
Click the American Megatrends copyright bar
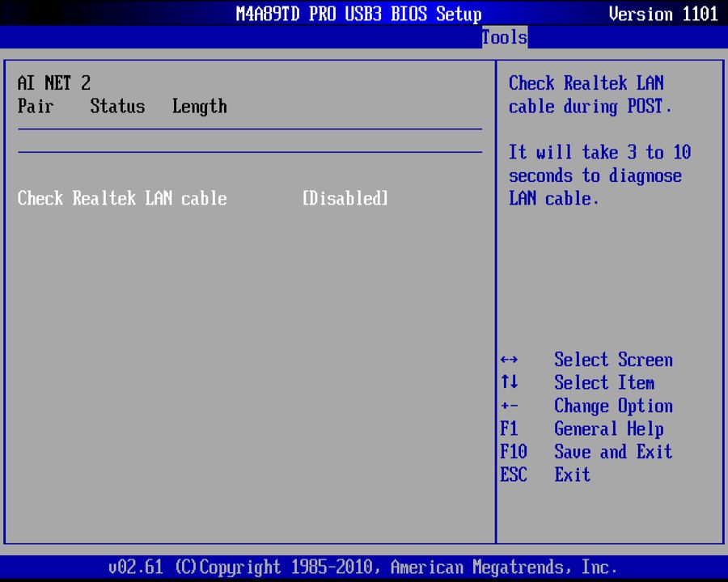(x=363, y=567)
